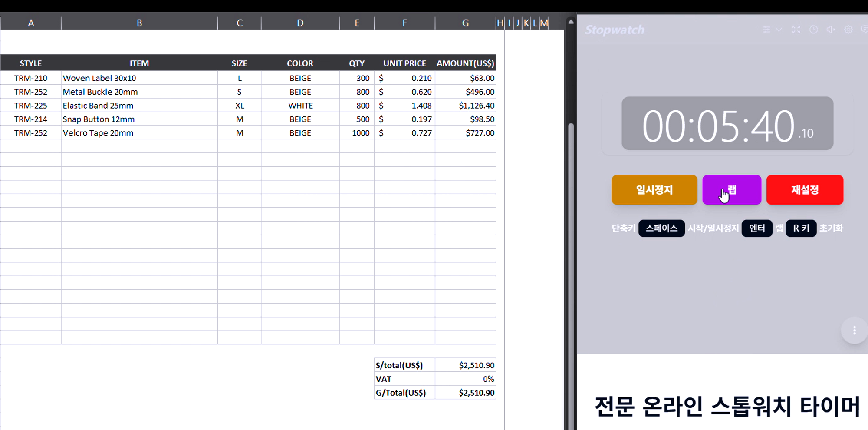Viewport: 868px width, 430px height.
Task: Click the fullscreen expand icon in Stopwatch header
Action: point(796,30)
